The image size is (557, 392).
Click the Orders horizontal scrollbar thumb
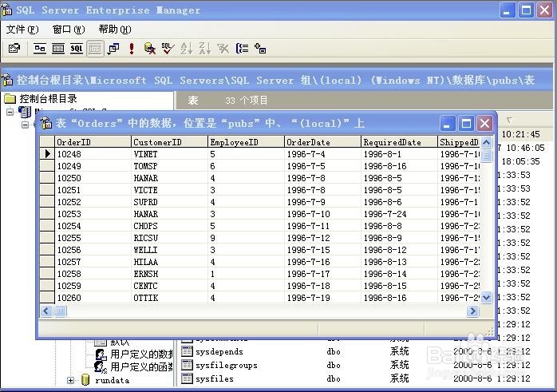coord(60,311)
